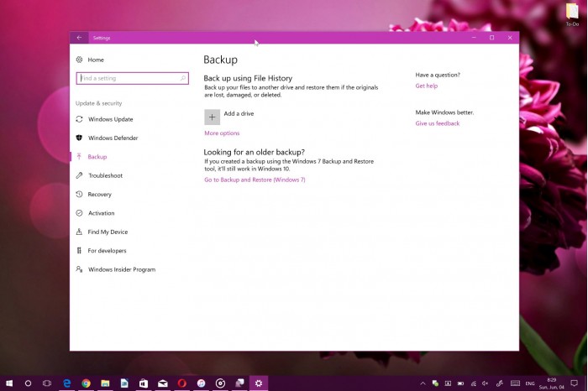
Task: Open Windows Insider Program settings
Action: coord(122,269)
